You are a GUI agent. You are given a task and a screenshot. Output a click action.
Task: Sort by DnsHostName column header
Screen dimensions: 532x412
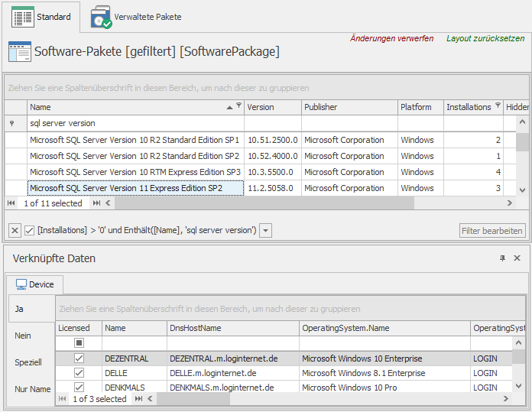233,328
